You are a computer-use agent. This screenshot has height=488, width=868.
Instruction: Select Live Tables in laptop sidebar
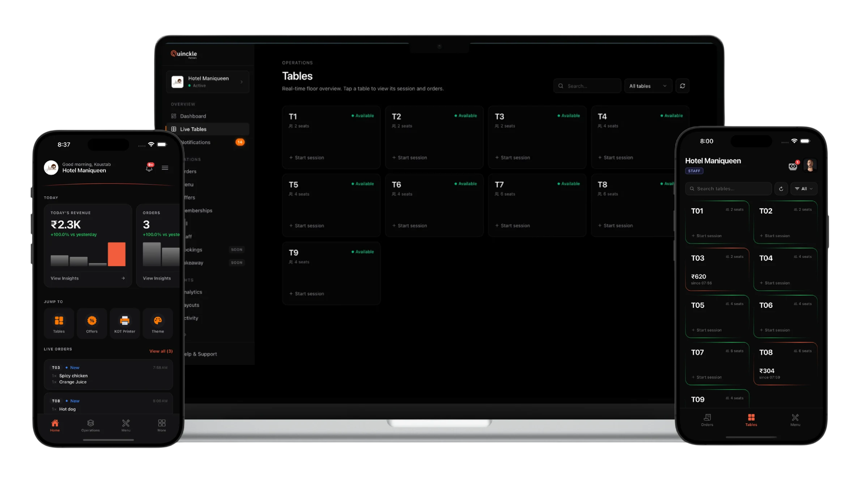[x=208, y=129]
